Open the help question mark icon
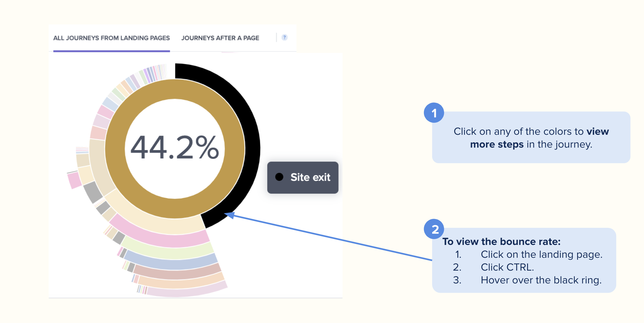This screenshot has width=644, height=323. pyautogui.click(x=285, y=37)
